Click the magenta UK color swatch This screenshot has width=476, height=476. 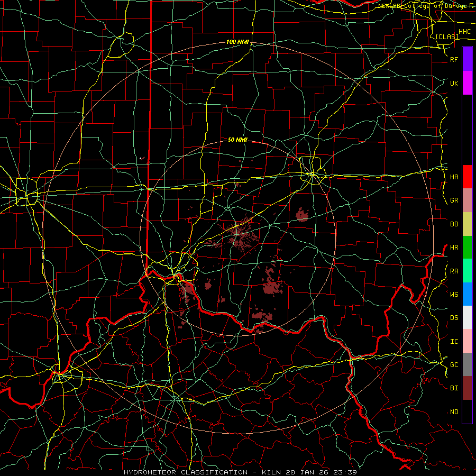pyautogui.click(x=467, y=83)
